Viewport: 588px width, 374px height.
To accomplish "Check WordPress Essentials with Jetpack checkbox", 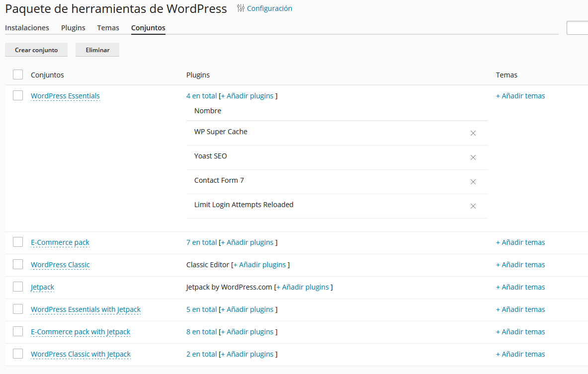I will (x=17, y=309).
